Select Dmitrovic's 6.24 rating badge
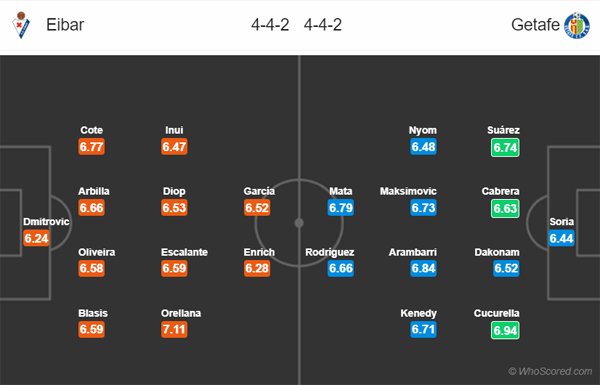600x385 pixels. click(36, 238)
